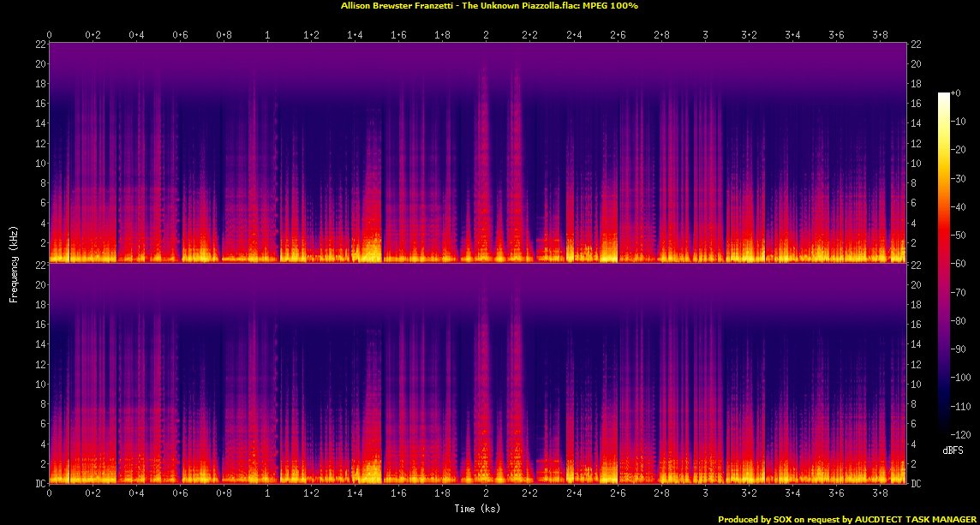Click the 1 ks marker on the top time axis
The image size is (980, 525).
tap(268, 35)
